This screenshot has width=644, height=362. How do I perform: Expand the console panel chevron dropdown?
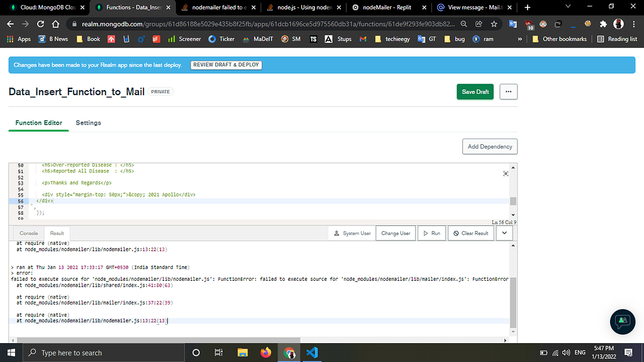[504, 233]
